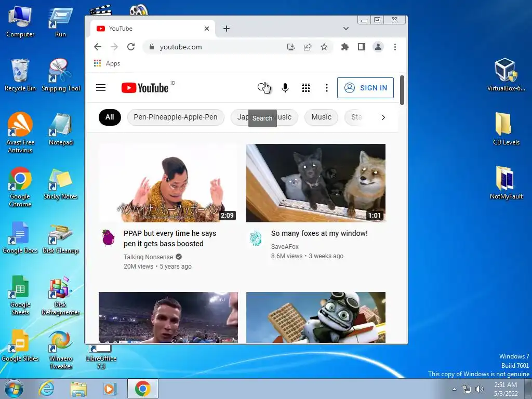Show more chips with right arrow
This screenshot has width=532, height=399.
383,117
